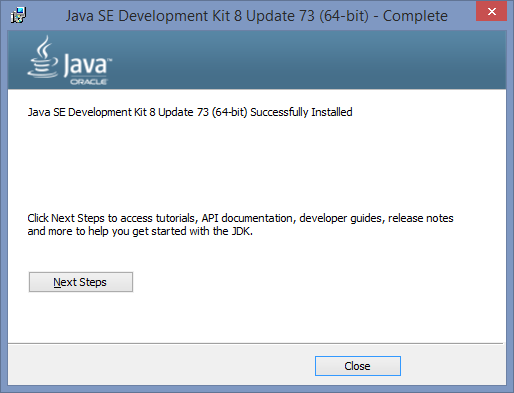Click the horizontal separator above the Close button

click(255, 343)
